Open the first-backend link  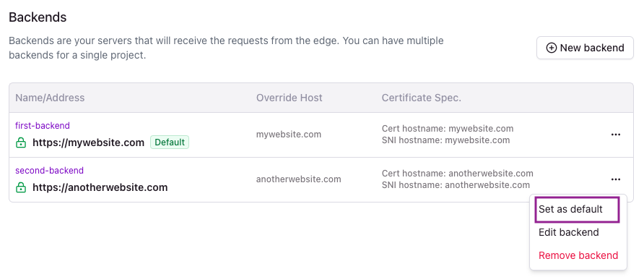click(43, 126)
